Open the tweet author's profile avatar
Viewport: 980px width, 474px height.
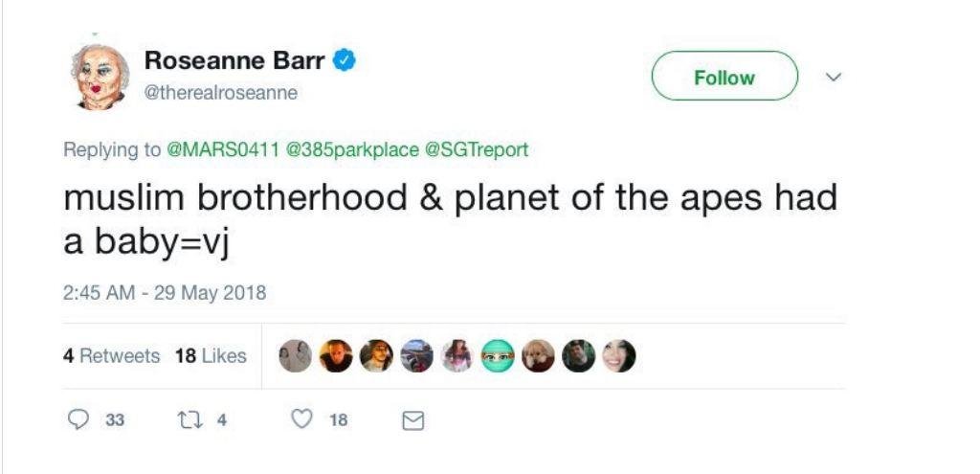click(x=100, y=77)
